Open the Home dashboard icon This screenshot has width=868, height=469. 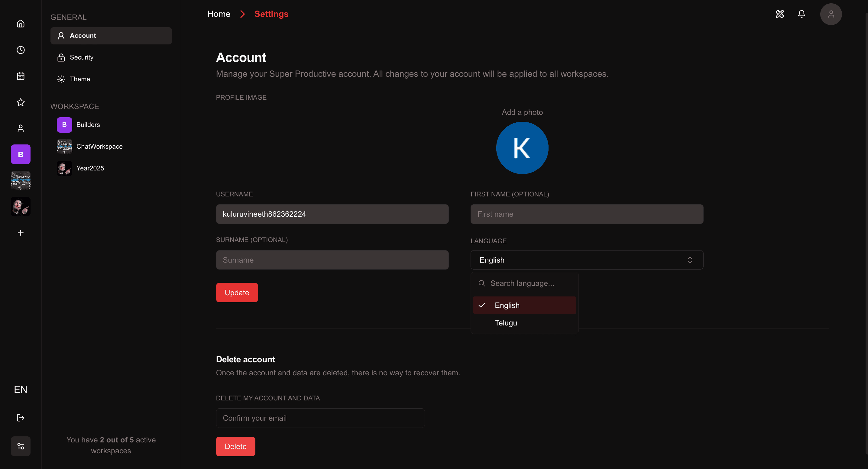(x=20, y=24)
